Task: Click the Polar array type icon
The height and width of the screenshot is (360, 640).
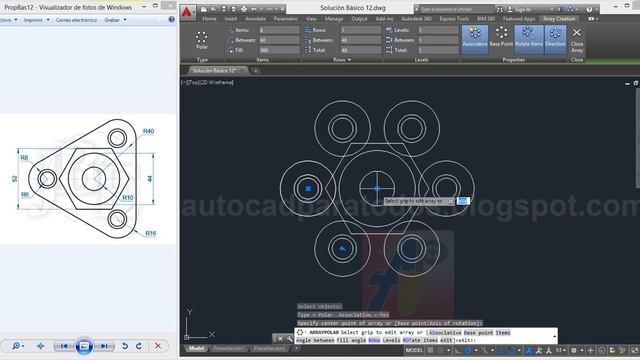Action: click(x=202, y=40)
